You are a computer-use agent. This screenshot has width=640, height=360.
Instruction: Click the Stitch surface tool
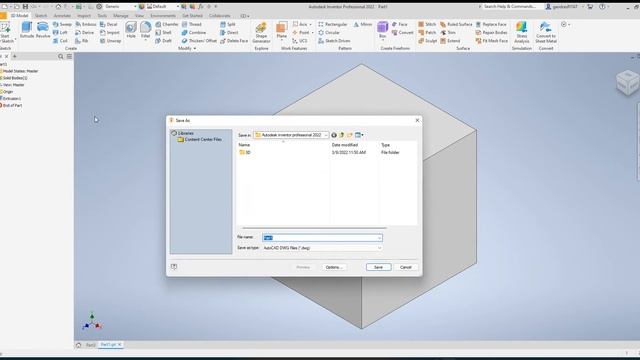coord(427,24)
